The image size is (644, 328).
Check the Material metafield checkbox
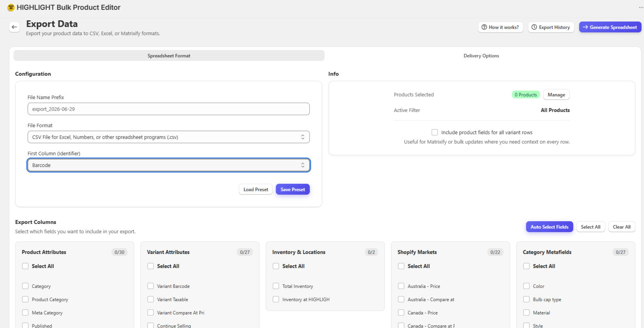(527, 312)
